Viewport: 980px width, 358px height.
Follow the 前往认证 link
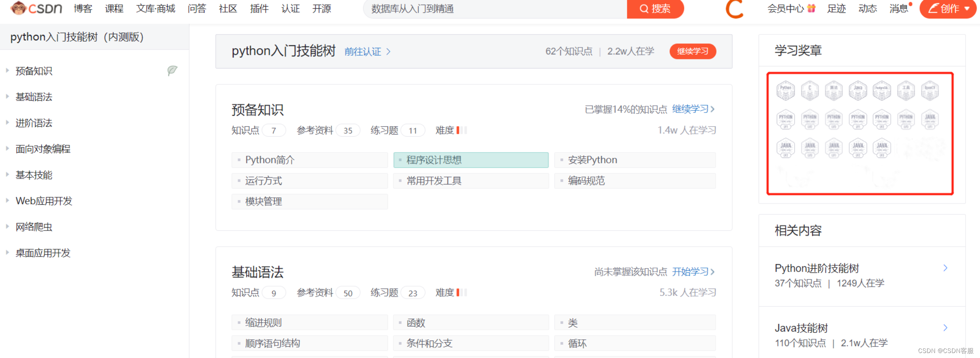tap(368, 51)
